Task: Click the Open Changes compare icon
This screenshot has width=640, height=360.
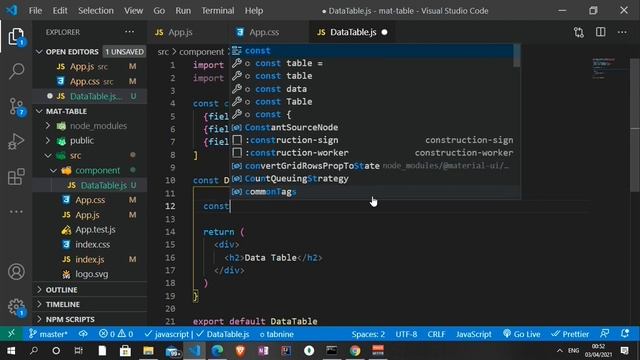Action: point(578,32)
